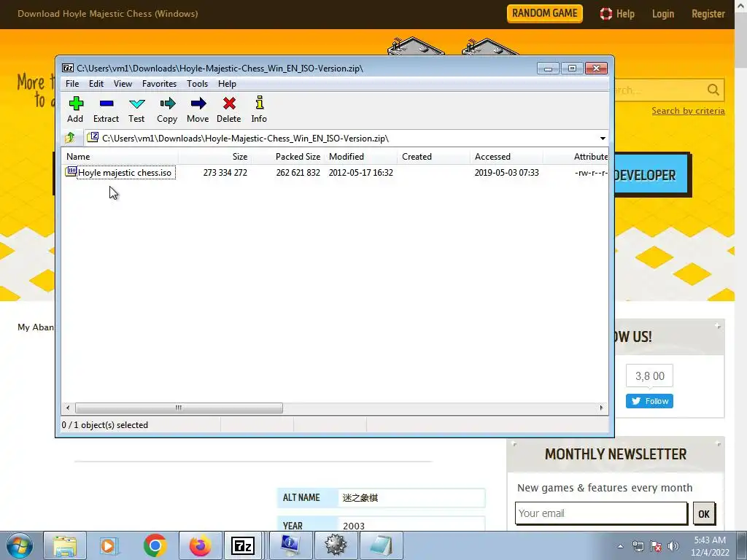Open the gear-shaped taskbar application
The width and height of the screenshot is (747, 560).
point(336,545)
